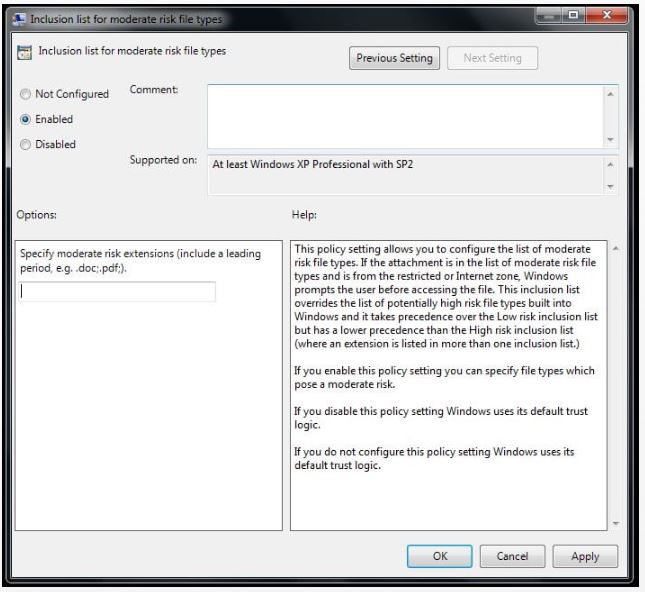Click the Comment box scroll up arrow

[x=610, y=94]
